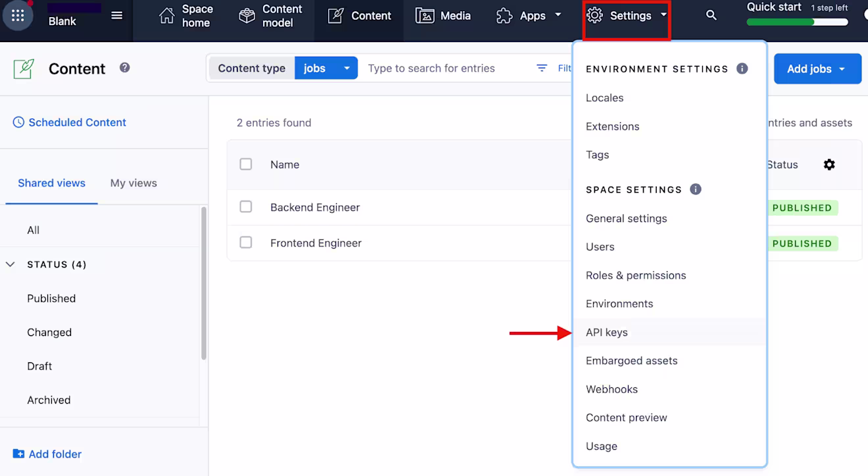This screenshot has height=476, width=868.
Task: Open the Scheduled Content link
Action: coord(70,122)
